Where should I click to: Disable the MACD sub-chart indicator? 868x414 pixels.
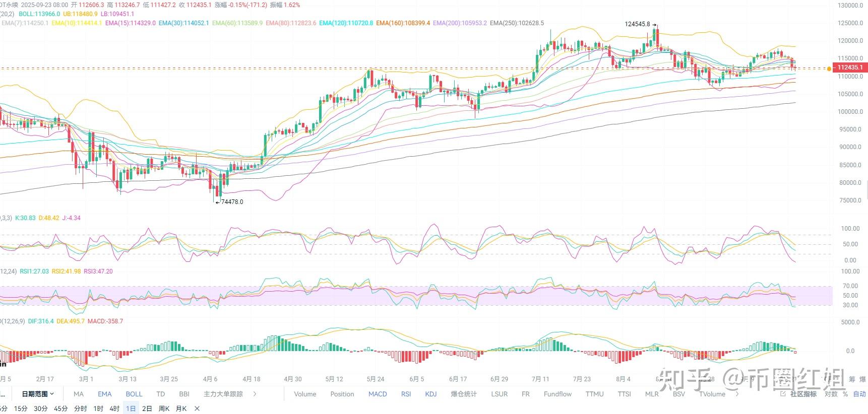(378, 394)
